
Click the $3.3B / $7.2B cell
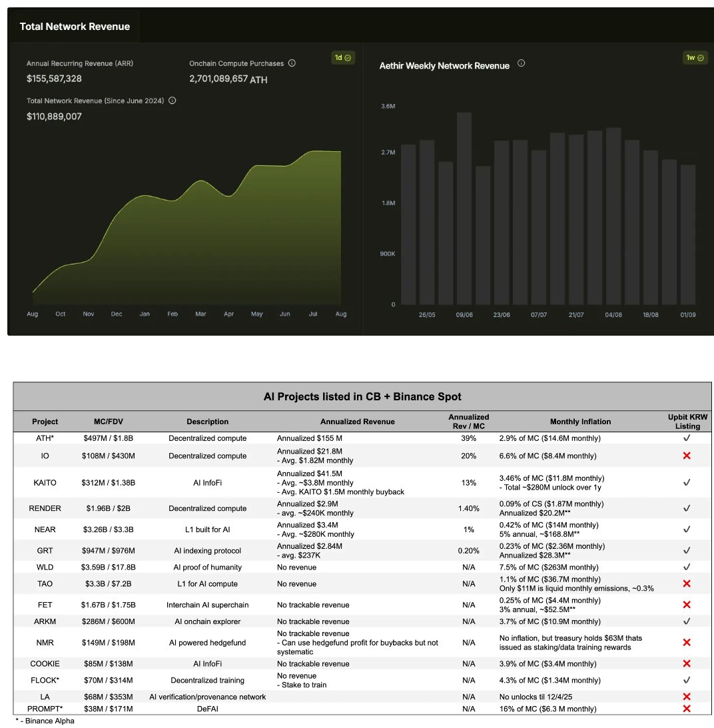point(108,584)
